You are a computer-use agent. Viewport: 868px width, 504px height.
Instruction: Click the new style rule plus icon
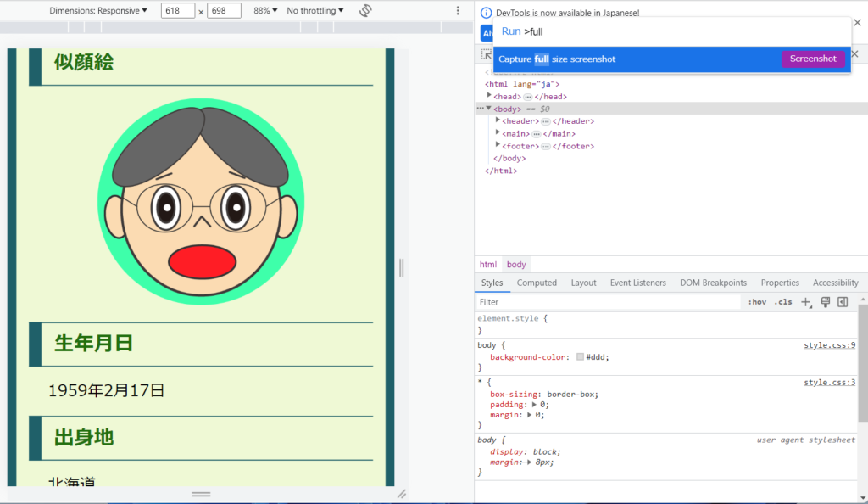pos(806,302)
